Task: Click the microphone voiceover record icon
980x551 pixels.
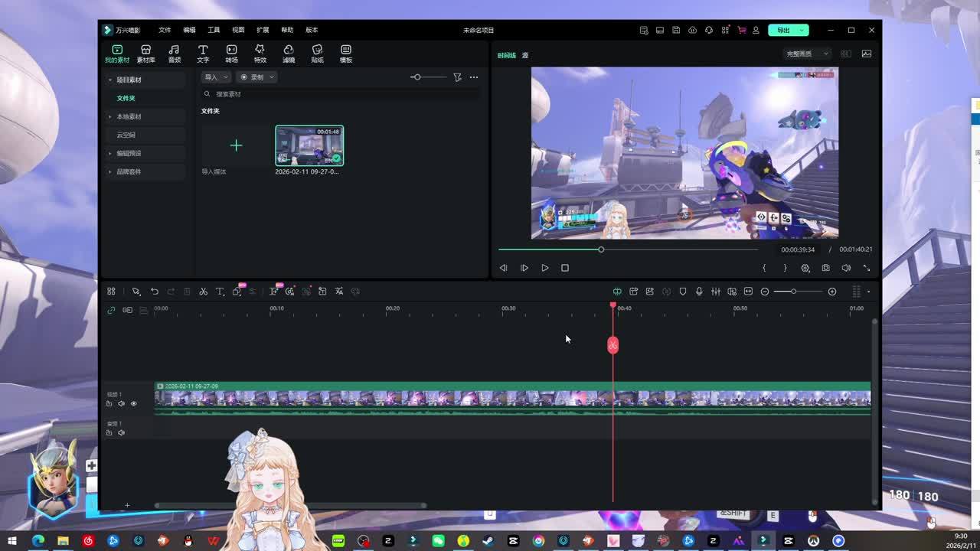Action: (x=699, y=292)
